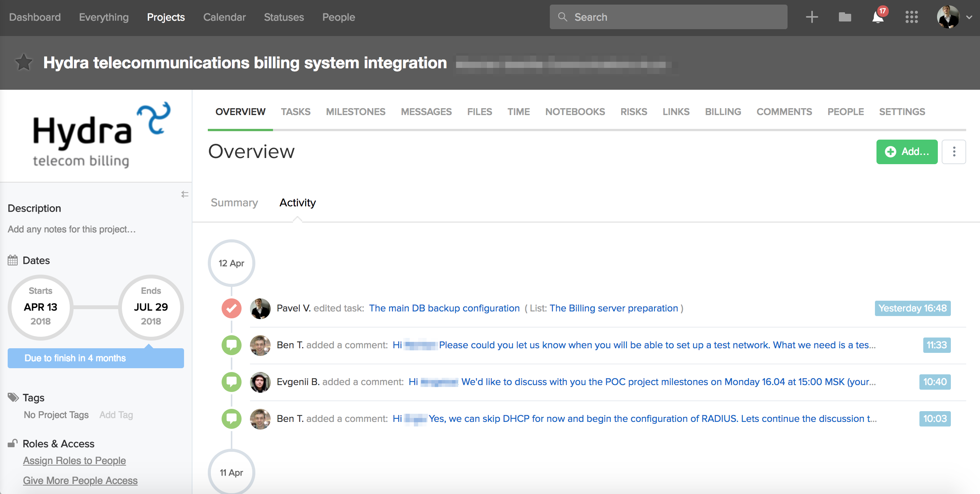Open the apps grid switcher icon
This screenshot has height=494, width=980.
tap(911, 17)
